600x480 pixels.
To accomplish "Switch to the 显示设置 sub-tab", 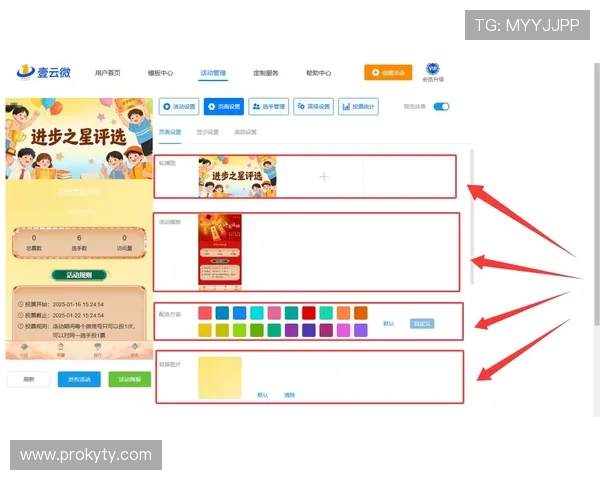I will point(208,132).
